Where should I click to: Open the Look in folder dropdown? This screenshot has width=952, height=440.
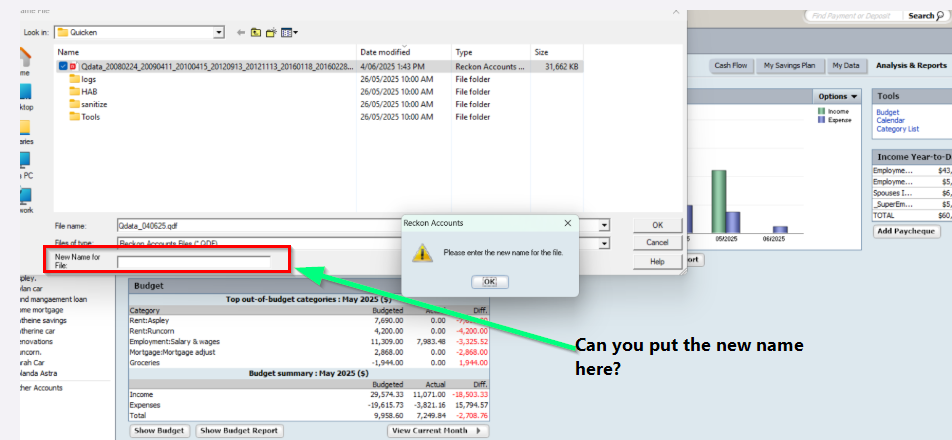[x=219, y=32]
